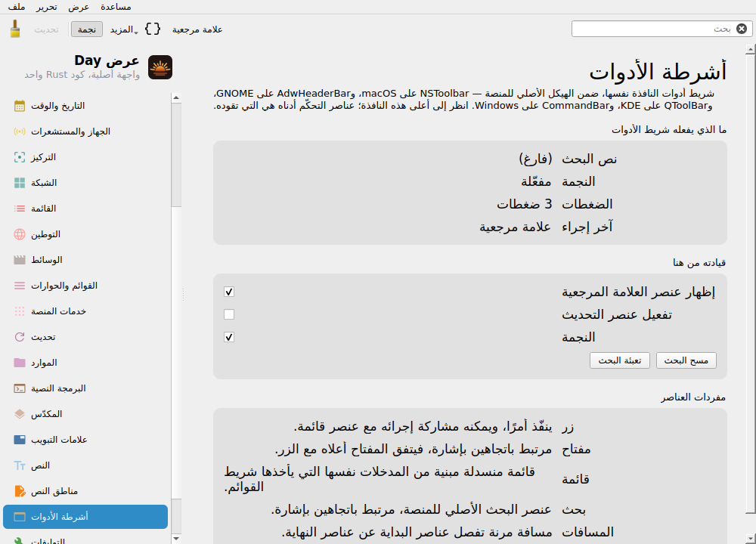Click the المسافات vocabulary row label

(x=587, y=533)
